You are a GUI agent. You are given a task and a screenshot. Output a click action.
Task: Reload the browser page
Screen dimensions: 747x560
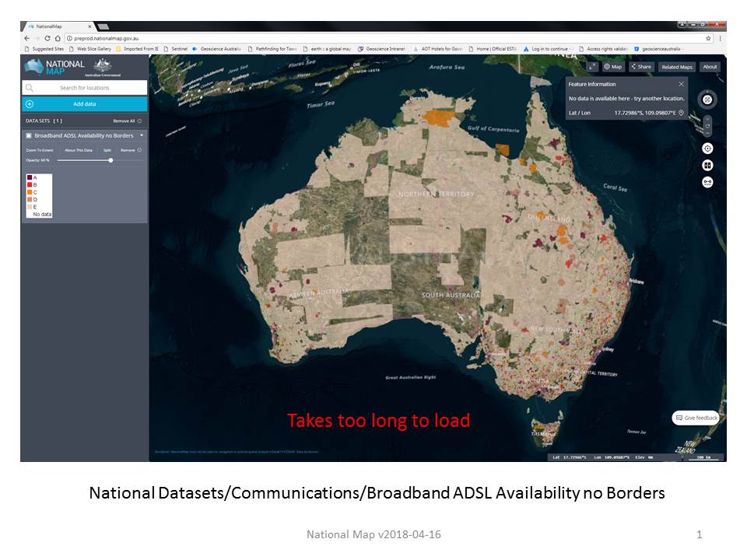point(47,38)
